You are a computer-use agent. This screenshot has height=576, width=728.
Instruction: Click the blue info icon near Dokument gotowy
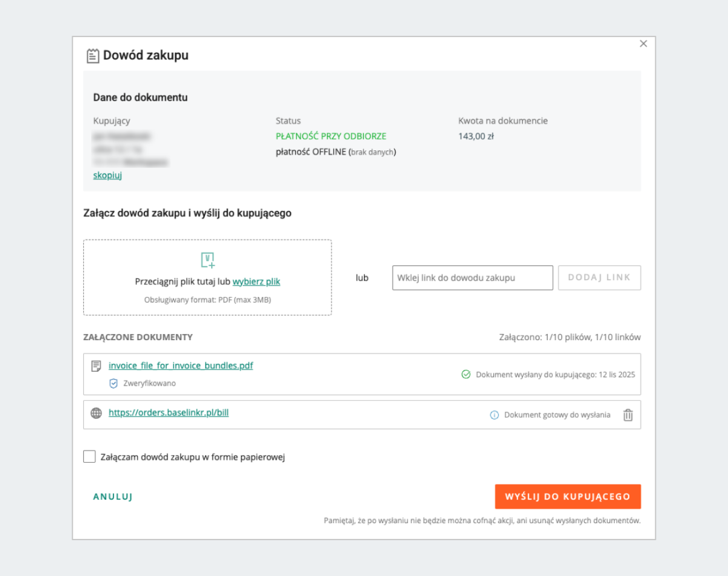pos(494,415)
